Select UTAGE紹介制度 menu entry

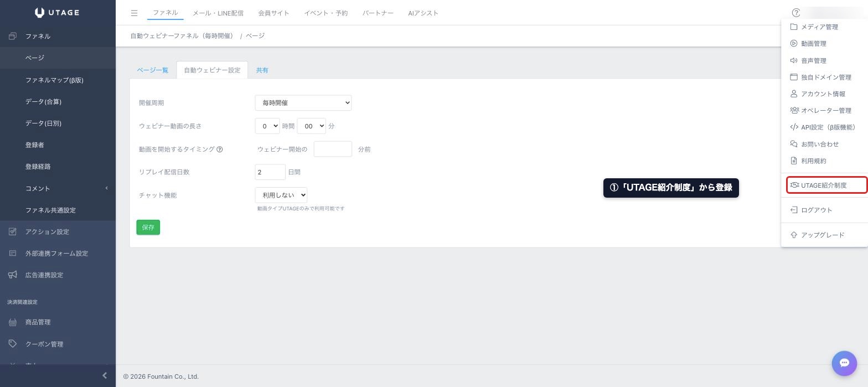point(826,185)
